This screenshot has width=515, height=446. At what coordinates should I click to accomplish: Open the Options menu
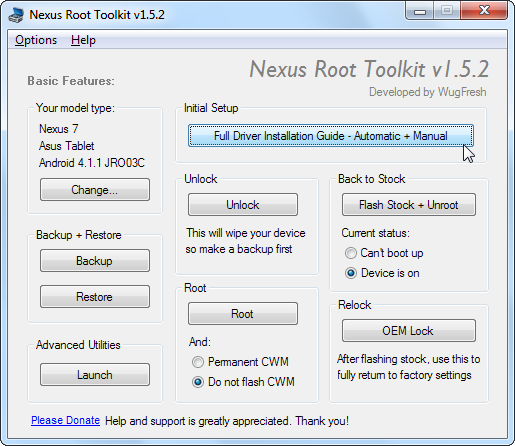click(x=36, y=40)
